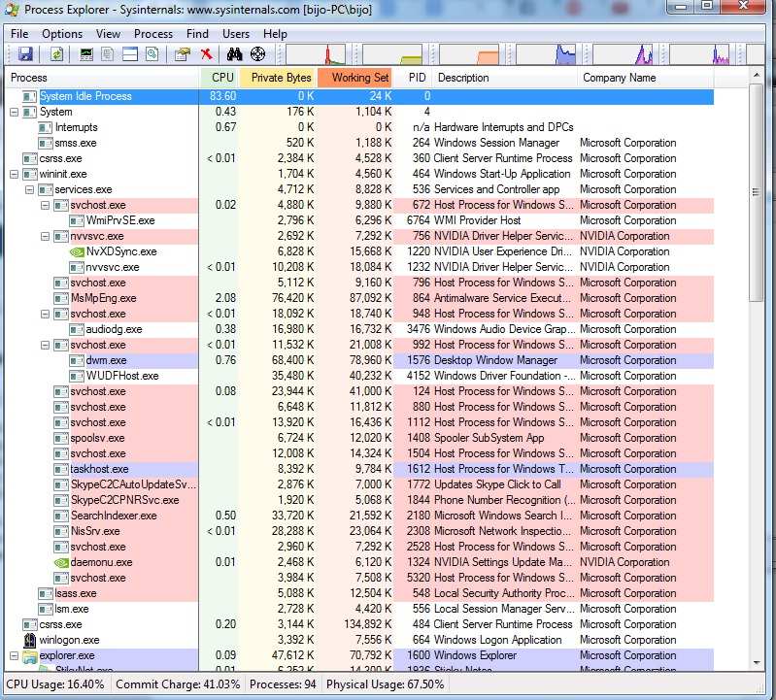Click the blue I/O mini graph
This screenshot has height=700, width=776.
[x=546, y=54]
